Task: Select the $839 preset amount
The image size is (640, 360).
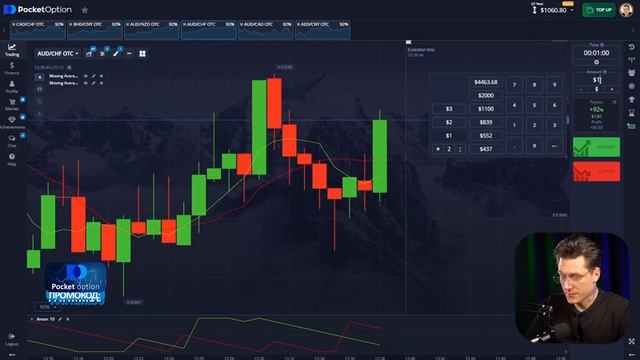Action: point(486,122)
